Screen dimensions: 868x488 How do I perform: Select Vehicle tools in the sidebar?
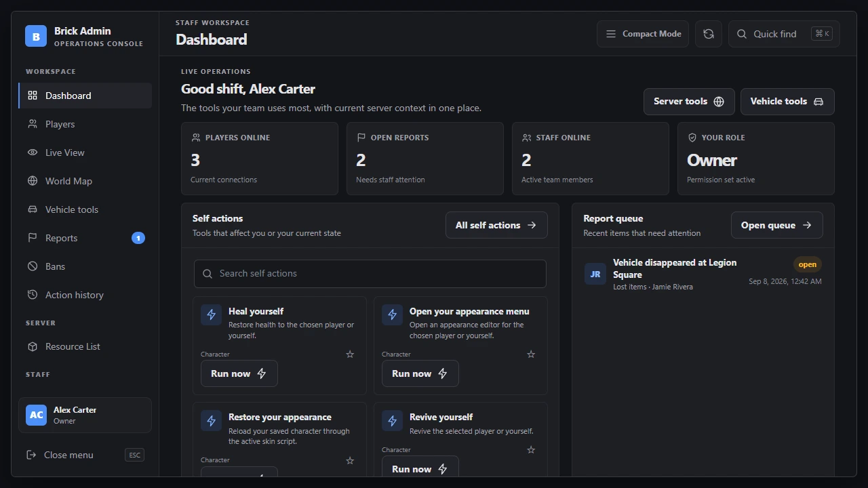click(x=85, y=209)
